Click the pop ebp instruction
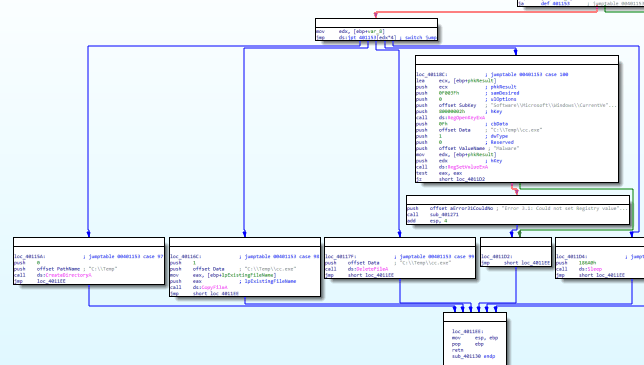This screenshot has width=644, height=365. 468,344
